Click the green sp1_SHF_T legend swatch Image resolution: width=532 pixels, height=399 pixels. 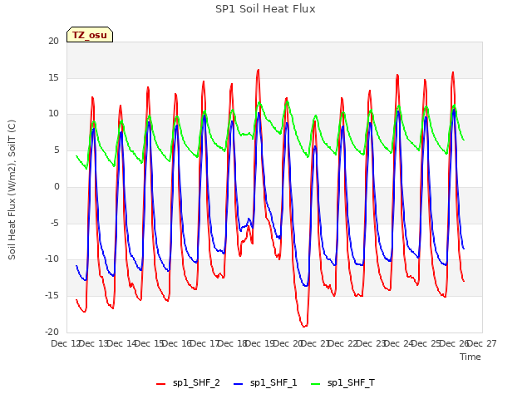[316, 384]
